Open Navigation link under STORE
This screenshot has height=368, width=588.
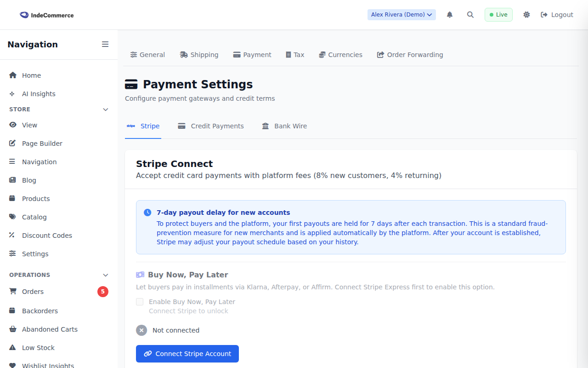(59, 162)
